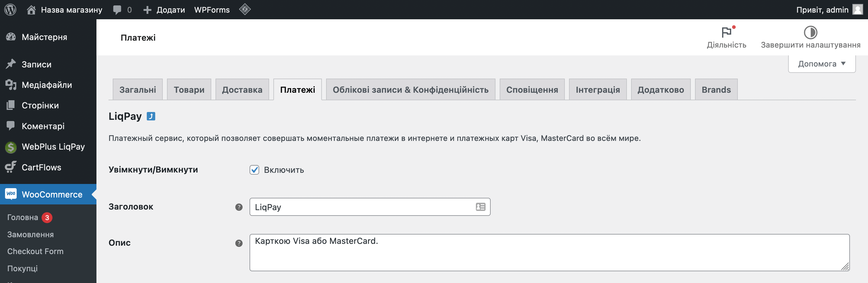Switch to the Загальні tab

click(x=137, y=90)
